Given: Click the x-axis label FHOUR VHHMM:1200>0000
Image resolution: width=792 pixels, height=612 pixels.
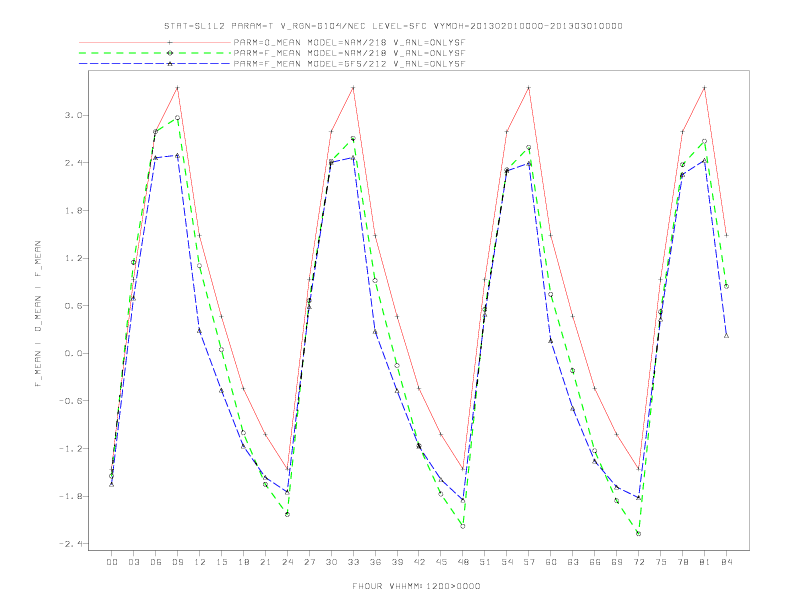Looking at the screenshot, I should [416, 586].
